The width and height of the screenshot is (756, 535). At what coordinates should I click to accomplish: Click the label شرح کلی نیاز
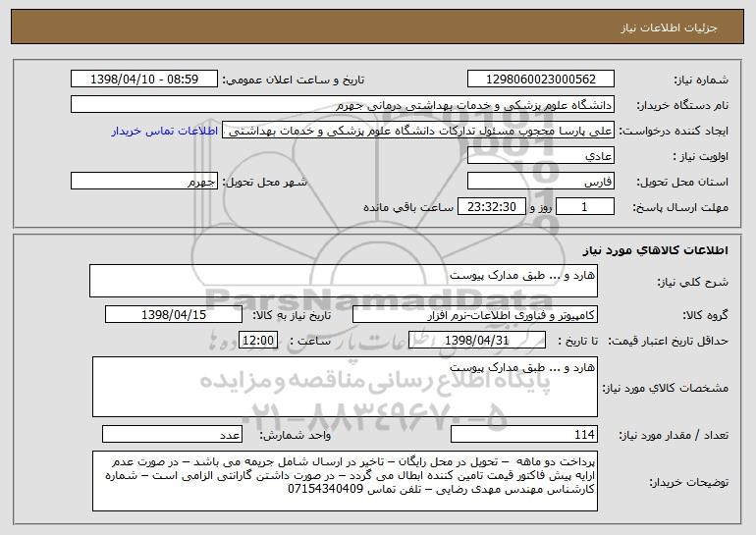[x=693, y=282]
